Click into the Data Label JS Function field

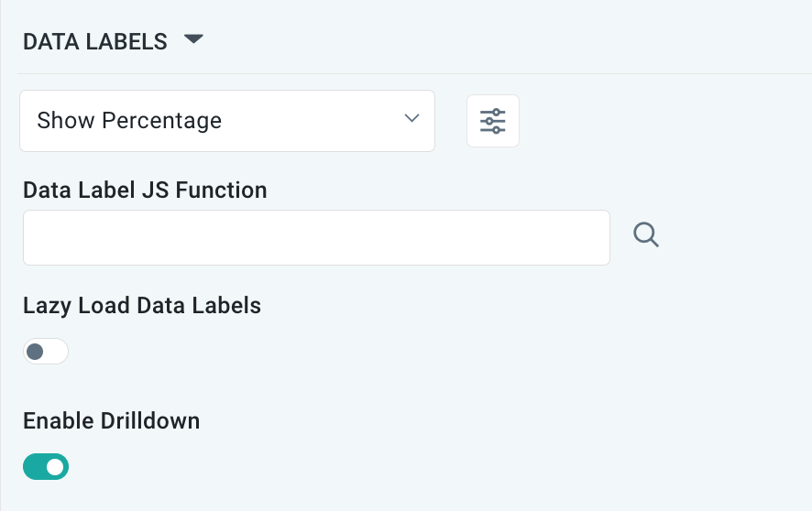point(316,238)
